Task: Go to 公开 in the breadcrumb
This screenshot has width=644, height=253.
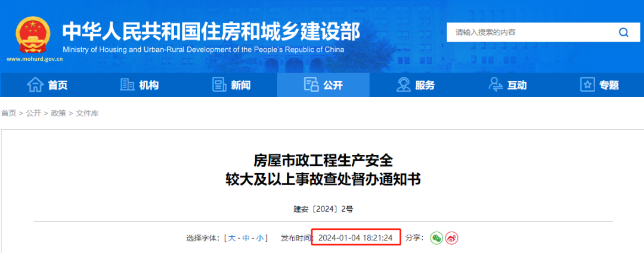Action: (x=33, y=113)
